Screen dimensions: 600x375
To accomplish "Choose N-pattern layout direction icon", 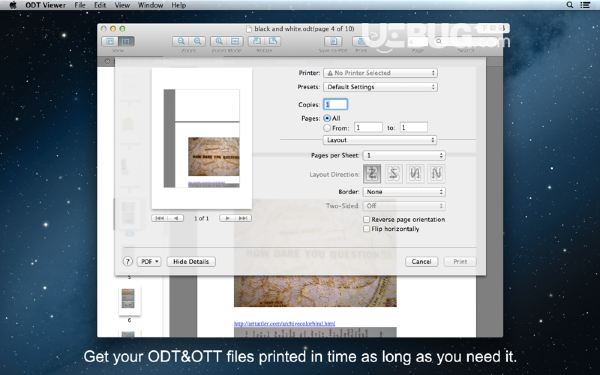I will (x=436, y=174).
